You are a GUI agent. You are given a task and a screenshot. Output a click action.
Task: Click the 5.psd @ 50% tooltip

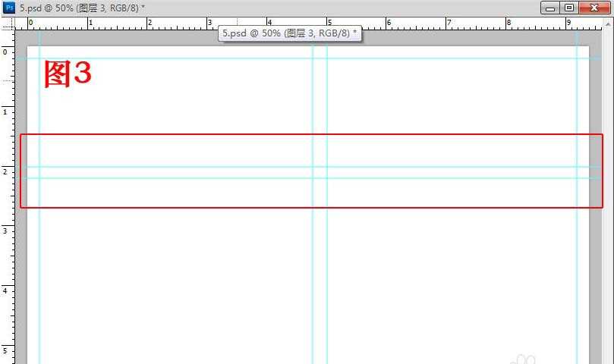[x=290, y=33]
